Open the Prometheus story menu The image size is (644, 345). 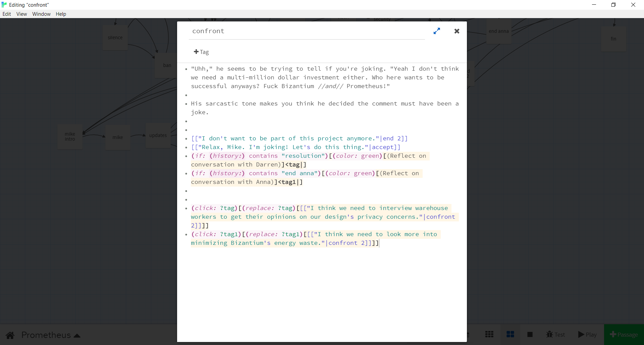(51, 335)
